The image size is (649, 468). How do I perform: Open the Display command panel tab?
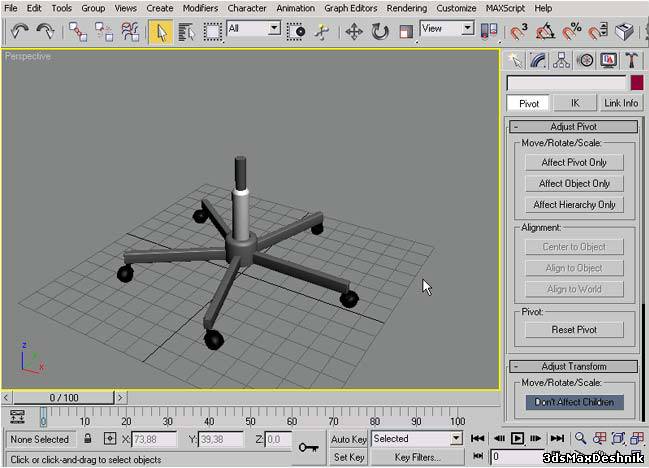tap(608, 60)
